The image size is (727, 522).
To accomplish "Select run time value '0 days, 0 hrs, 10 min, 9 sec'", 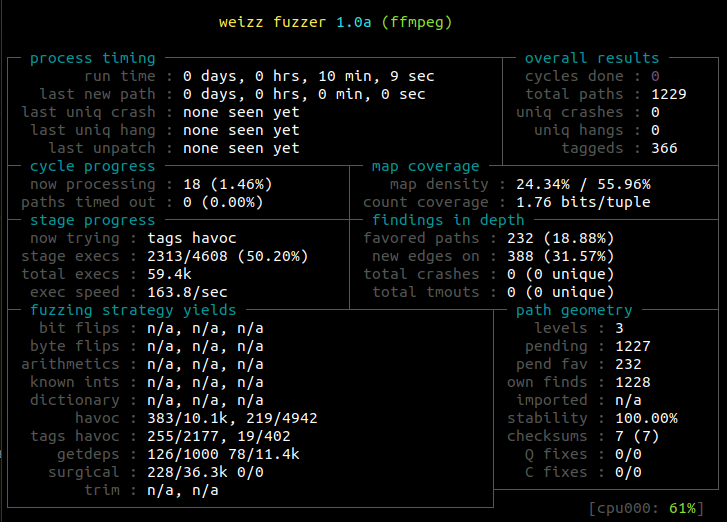I will click(x=309, y=76).
